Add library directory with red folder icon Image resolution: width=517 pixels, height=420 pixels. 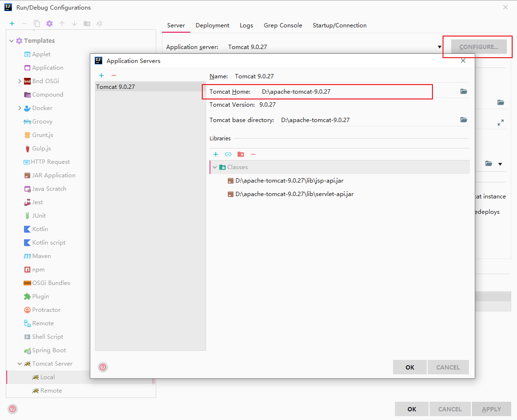pos(241,154)
